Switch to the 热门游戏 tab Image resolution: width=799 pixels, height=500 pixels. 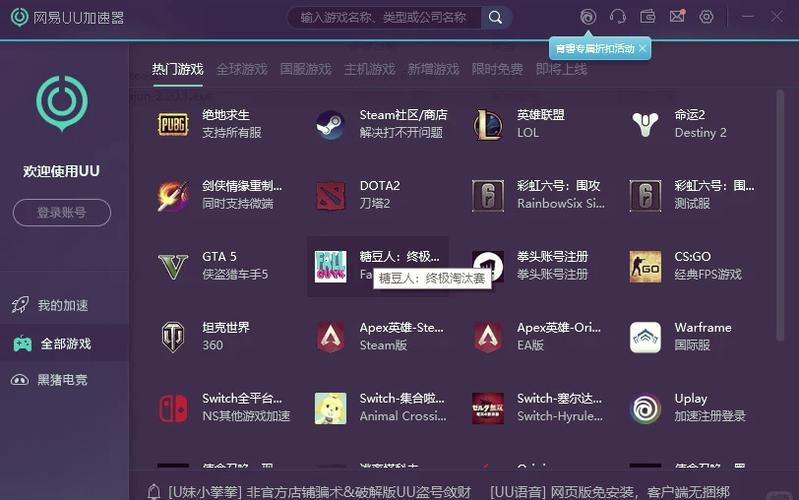pos(177,69)
